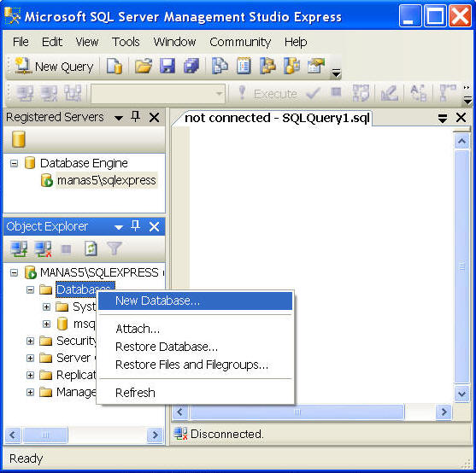Click the Save All icon
This screenshot has height=473, width=476.
pyautogui.click(x=191, y=66)
